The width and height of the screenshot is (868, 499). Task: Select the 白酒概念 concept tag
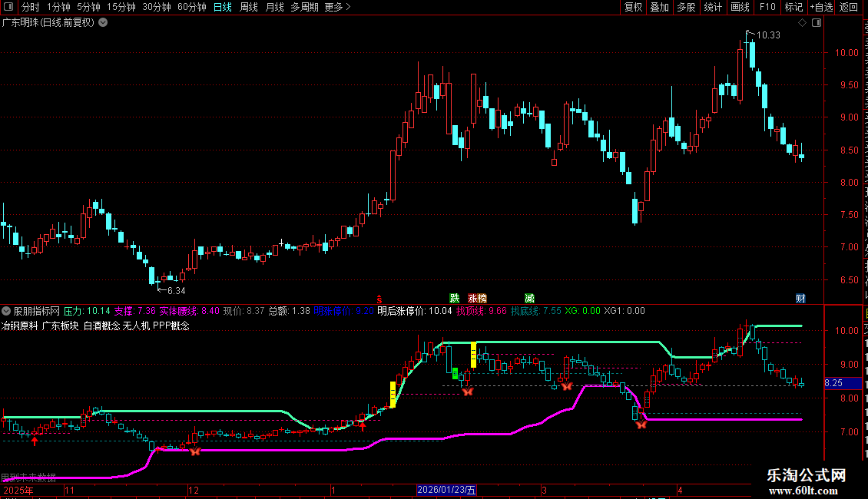[102, 326]
